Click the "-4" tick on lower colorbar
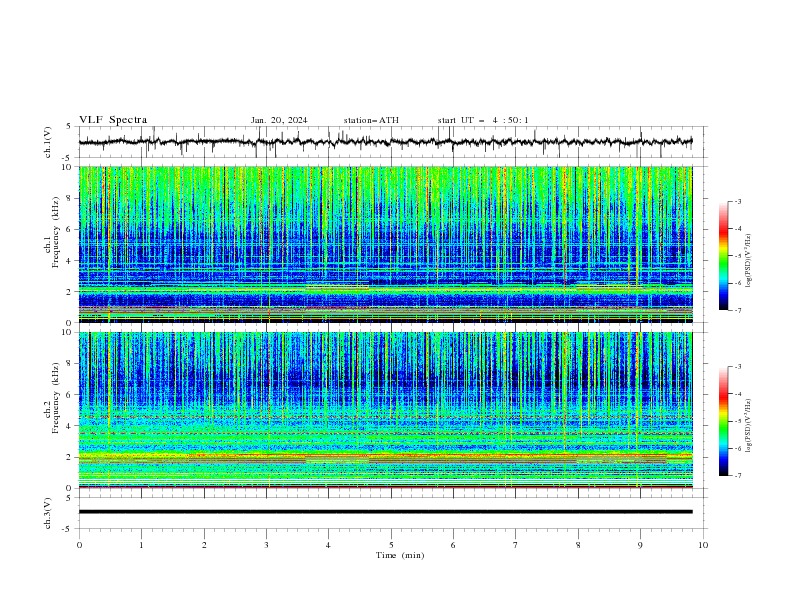 tap(738, 394)
